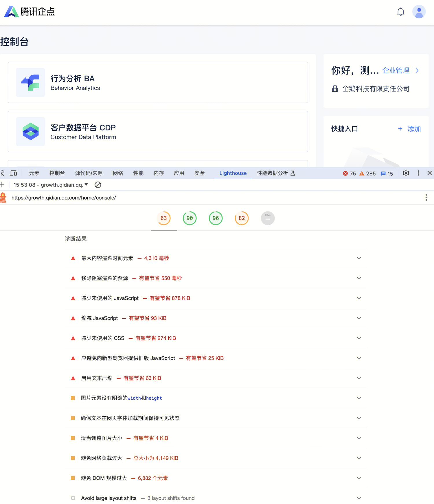
Task: Click the warnings count 285
Action: [367, 173]
